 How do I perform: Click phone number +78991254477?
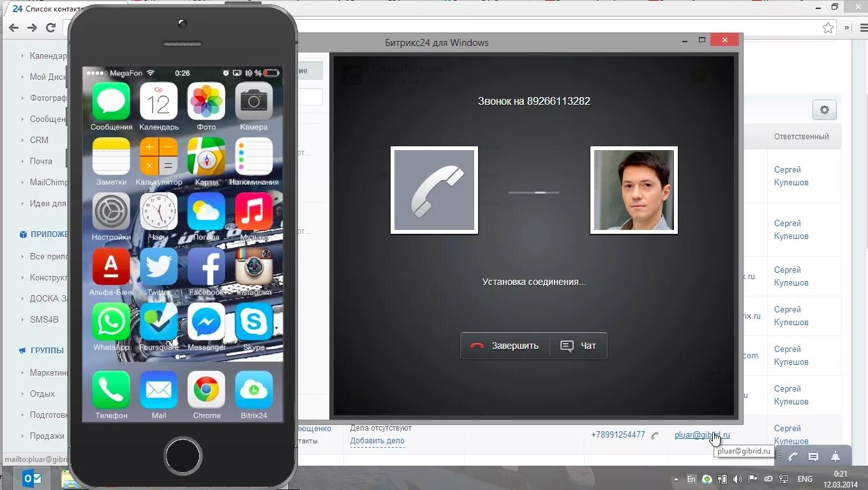pos(618,435)
